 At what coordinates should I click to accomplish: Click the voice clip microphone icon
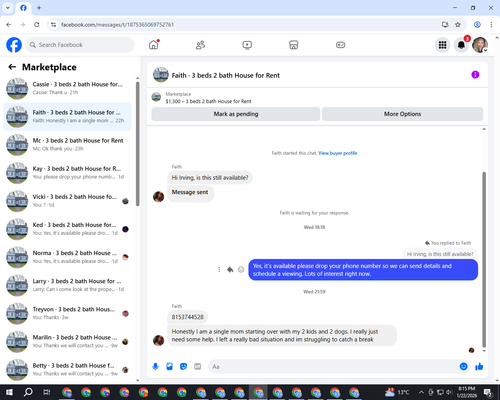coord(155,367)
